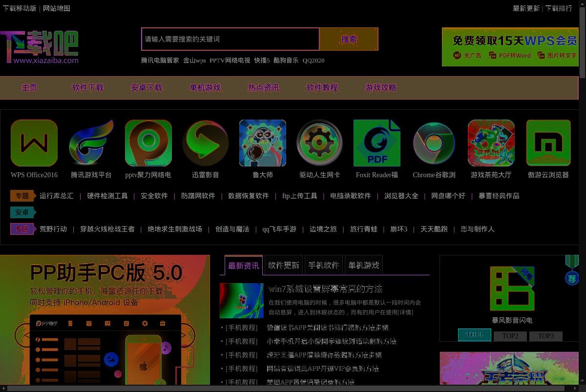Click the 专区 category label

[x=22, y=229]
